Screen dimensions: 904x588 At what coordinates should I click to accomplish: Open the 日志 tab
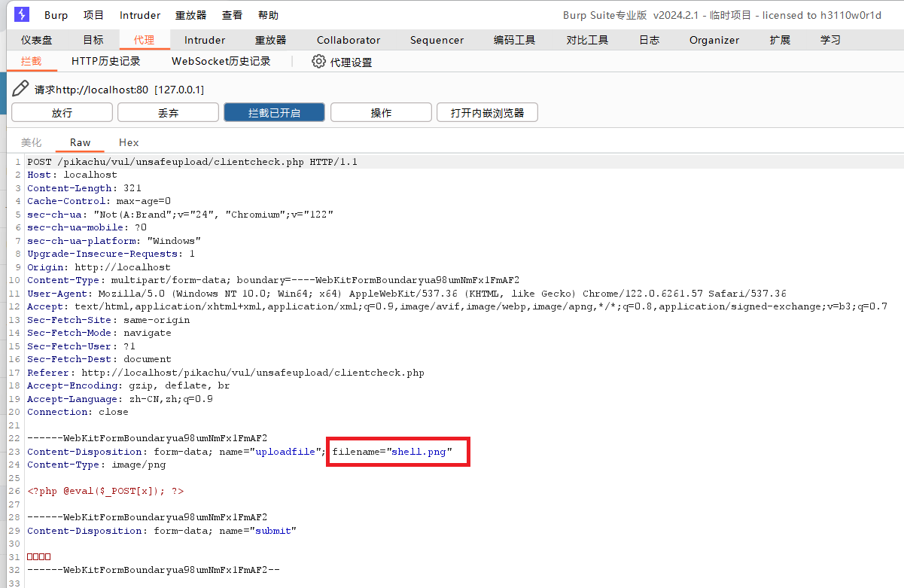[x=650, y=40]
